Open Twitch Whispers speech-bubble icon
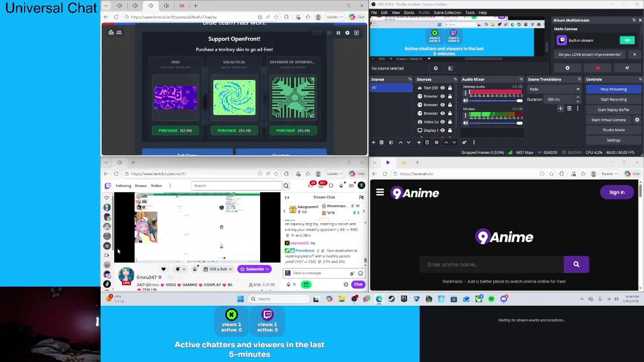644x362 pixels. [x=332, y=186]
